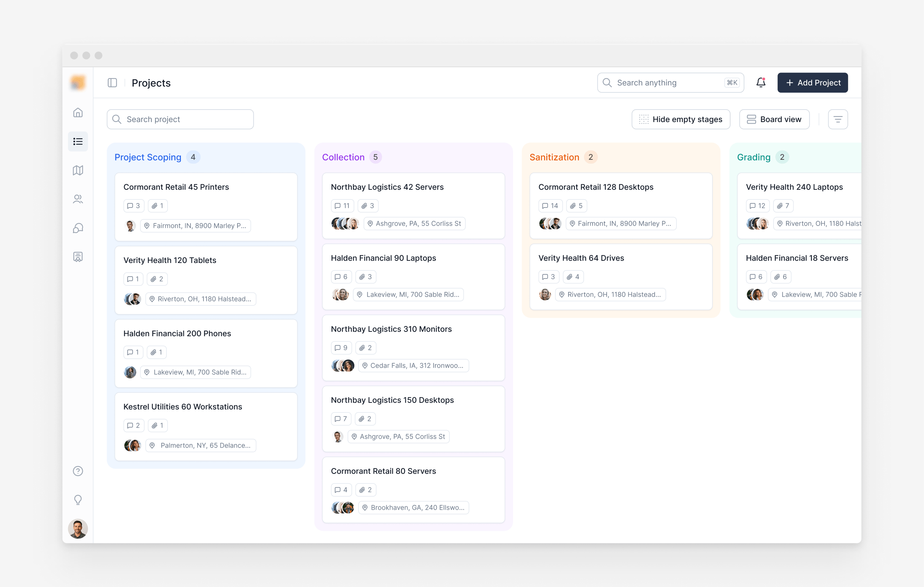924x587 pixels.
Task: Click the Project Scoping column heading
Action: [148, 157]
